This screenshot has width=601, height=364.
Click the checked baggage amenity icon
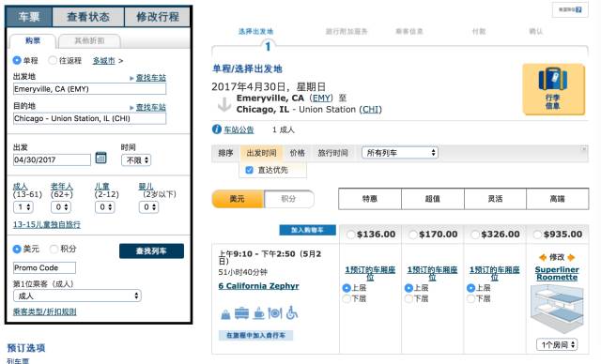click(225, 314)
